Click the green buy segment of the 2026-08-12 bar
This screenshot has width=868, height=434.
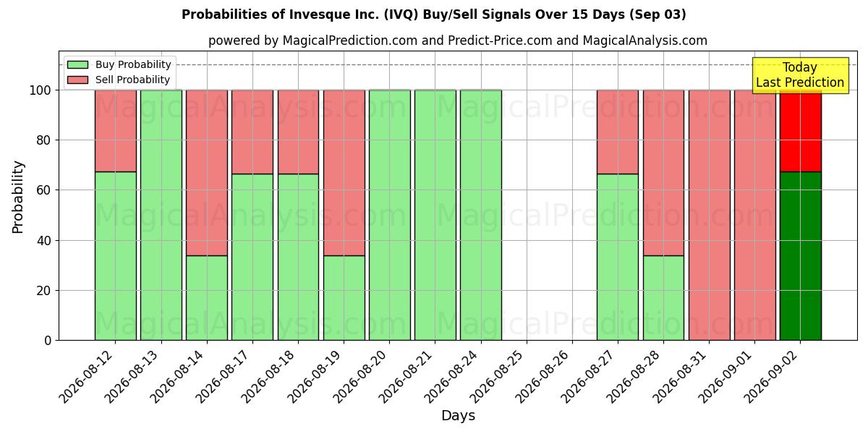point(116,256)
